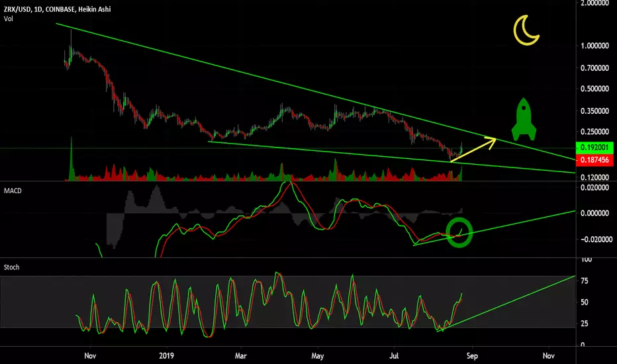Click the Jul date axis label
617x364 pixels.
point(393,356)
